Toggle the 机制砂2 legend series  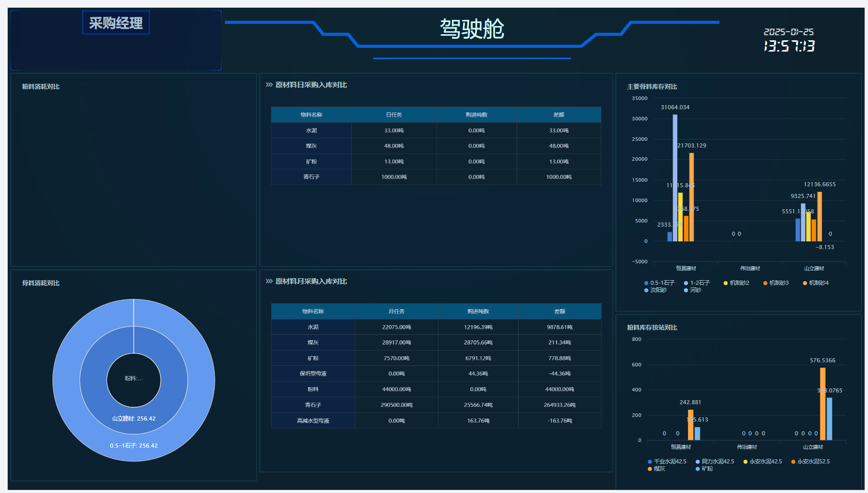click(x=736, y=283)
